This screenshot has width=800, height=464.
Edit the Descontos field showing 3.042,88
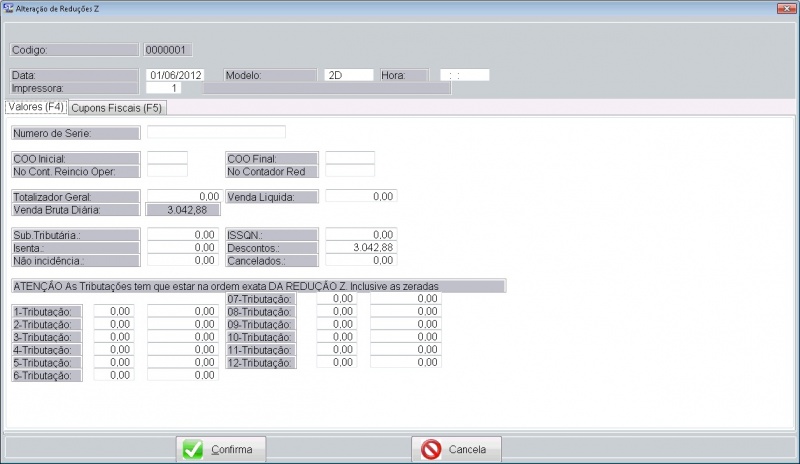361,247
